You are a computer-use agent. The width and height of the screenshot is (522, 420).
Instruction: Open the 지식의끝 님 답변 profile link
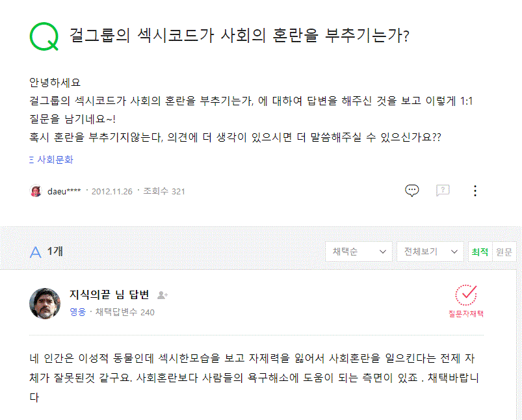click(109, 295)
